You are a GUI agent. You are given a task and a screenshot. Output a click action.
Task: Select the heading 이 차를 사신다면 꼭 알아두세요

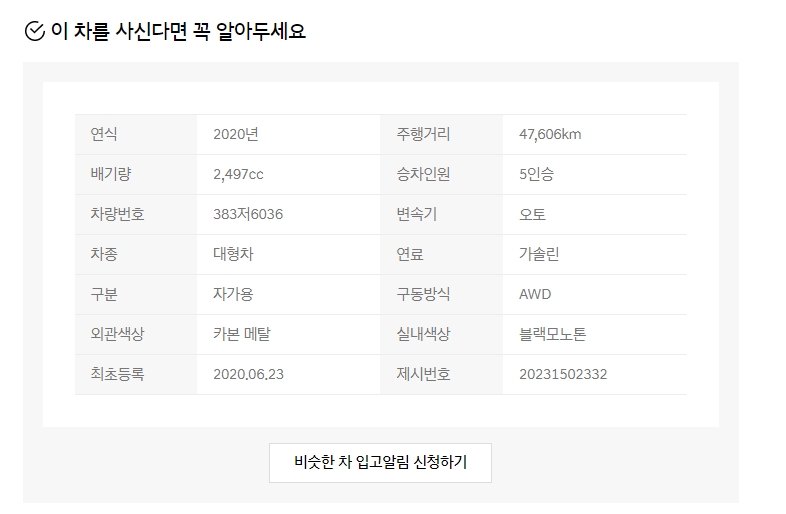[178, 31]
